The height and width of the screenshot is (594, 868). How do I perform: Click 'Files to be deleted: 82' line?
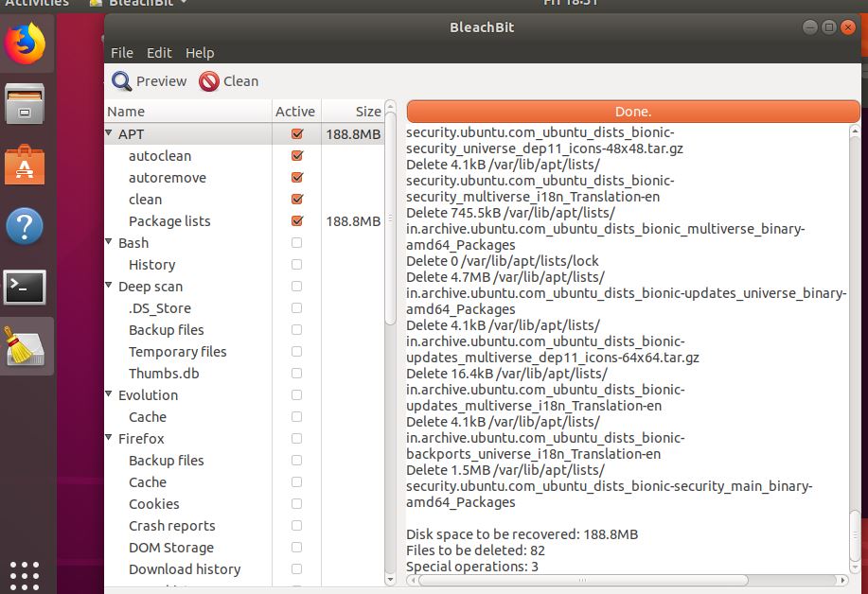[x=475, y=550]
